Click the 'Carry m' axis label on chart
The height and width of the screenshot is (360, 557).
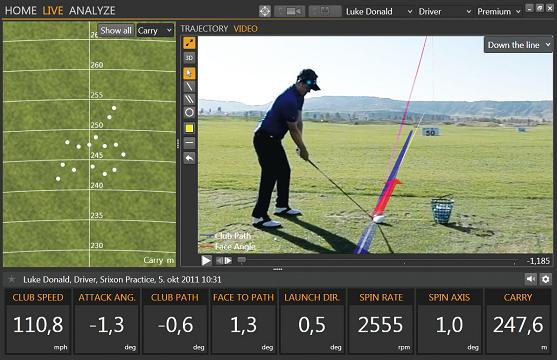[159, 260]
